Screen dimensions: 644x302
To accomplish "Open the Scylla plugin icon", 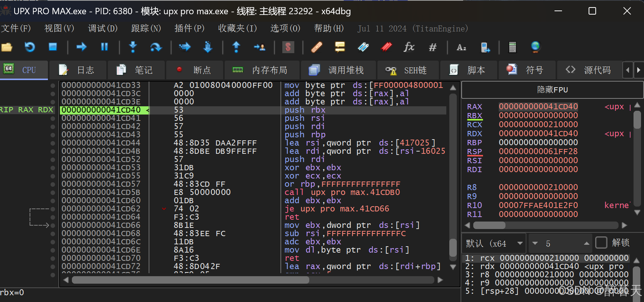I will [288, 47].
